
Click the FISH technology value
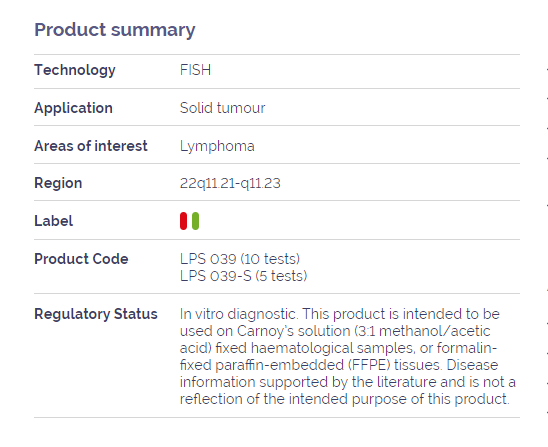click(195, 70)
